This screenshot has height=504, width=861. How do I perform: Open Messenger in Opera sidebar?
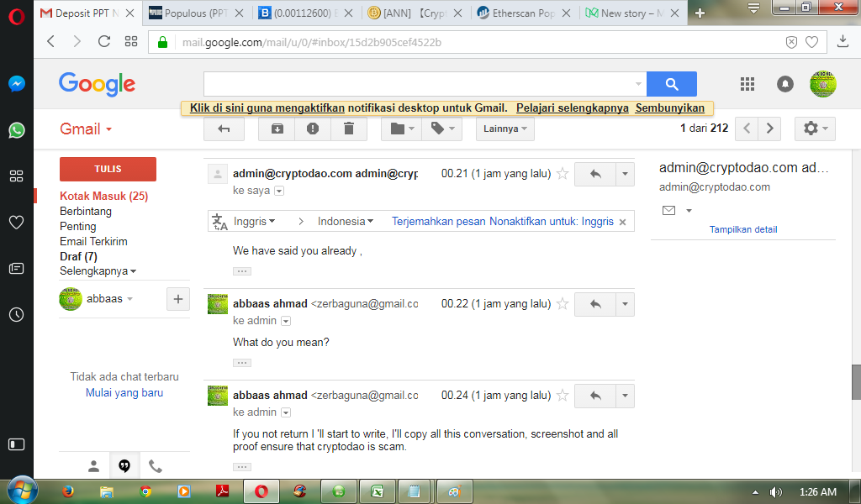click(17, 84)
